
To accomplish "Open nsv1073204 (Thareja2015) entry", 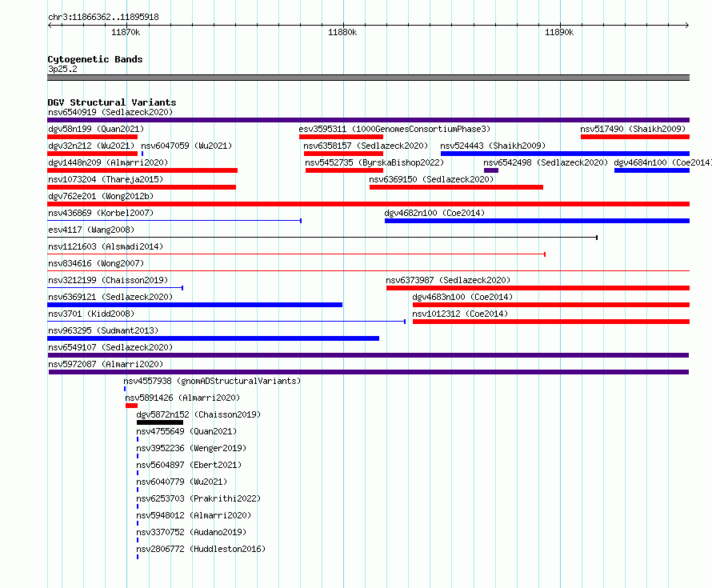I will tap(106, 179).
